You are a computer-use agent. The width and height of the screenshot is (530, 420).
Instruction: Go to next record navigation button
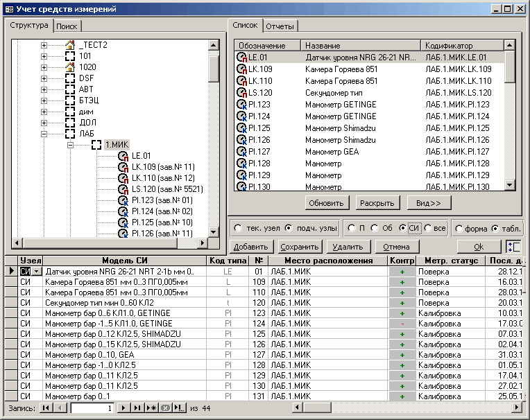tap(123, 409)
